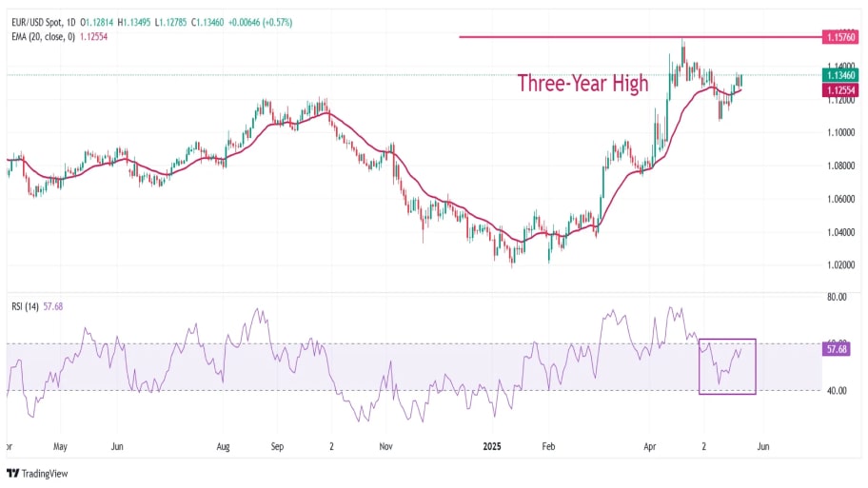The width and height of the screenshot is (868, 488).
Task: Click the 1.08000 price scale level
Action: click(x=840, y=166)
